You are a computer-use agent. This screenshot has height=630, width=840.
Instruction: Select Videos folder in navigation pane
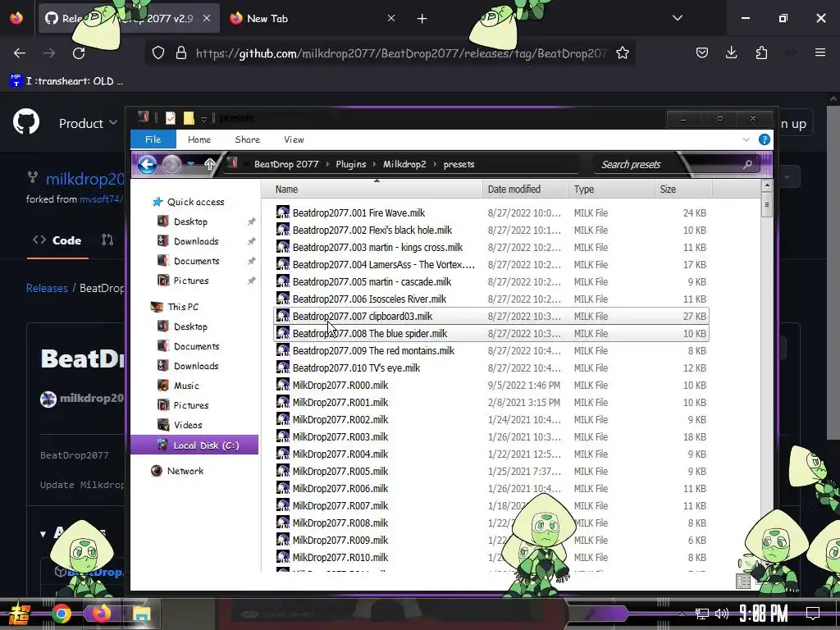[x=188, y=425]
